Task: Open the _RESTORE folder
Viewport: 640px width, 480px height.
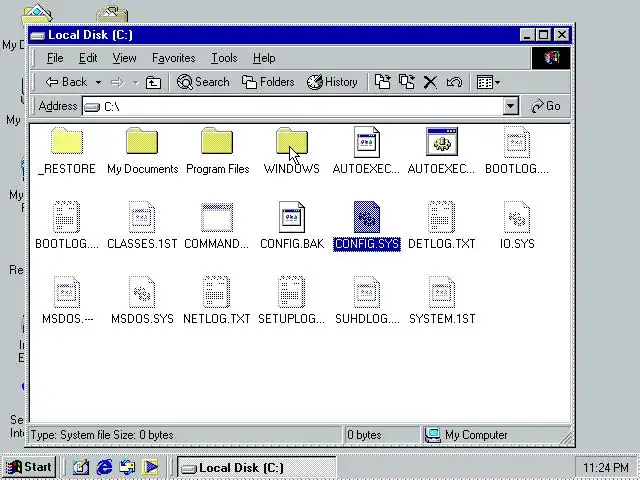Action: 67,142
